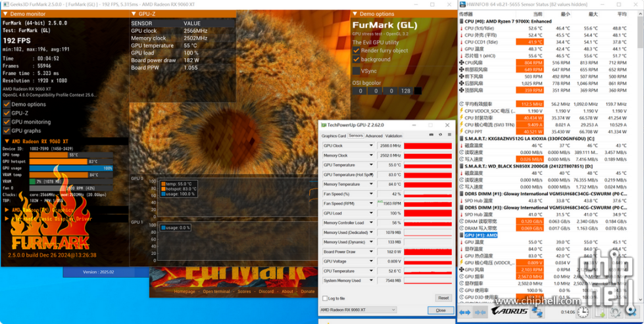This screenshot has width=644, height=324.
Task: Switch to Graphics Card tab in GPU-Z
Action: [334, 136]
